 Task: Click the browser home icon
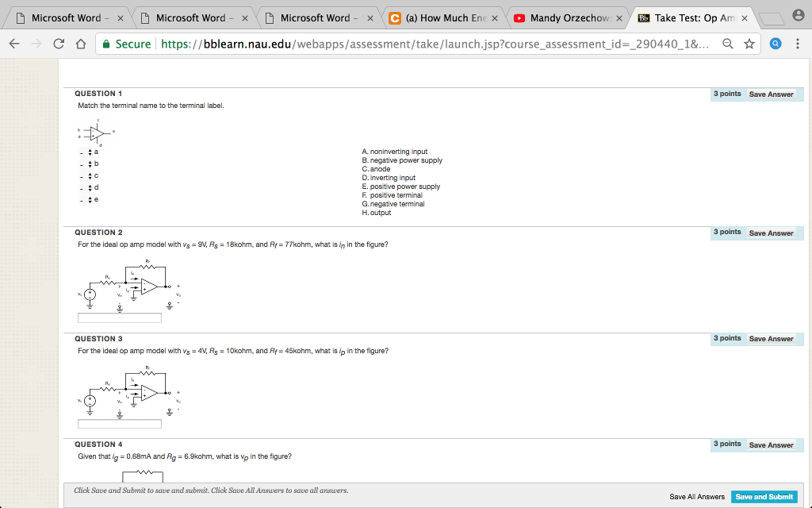81,44
